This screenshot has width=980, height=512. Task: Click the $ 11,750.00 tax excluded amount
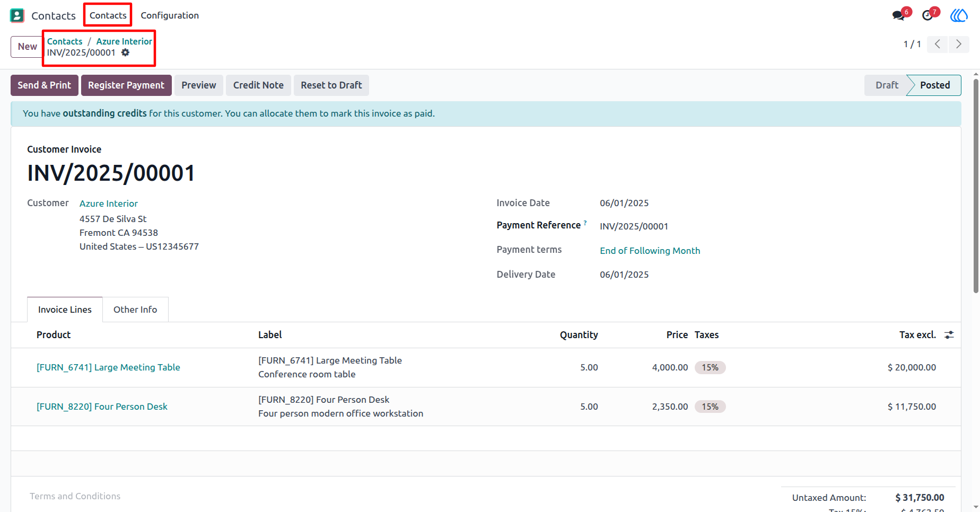coord(912,407)
